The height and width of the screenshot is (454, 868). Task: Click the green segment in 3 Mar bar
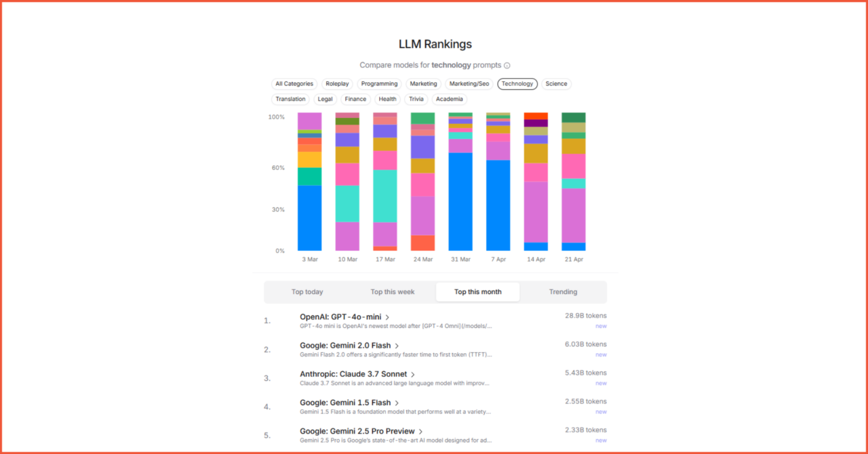coord(310,177)
